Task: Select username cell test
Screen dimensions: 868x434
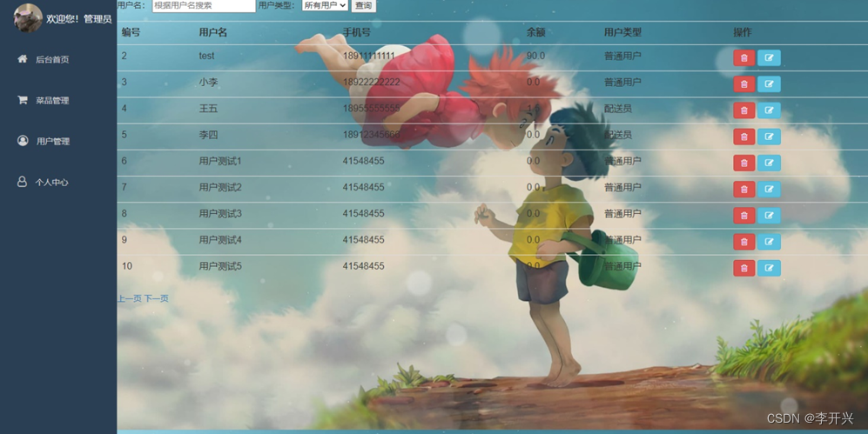Action: click(x=206, y=56)
